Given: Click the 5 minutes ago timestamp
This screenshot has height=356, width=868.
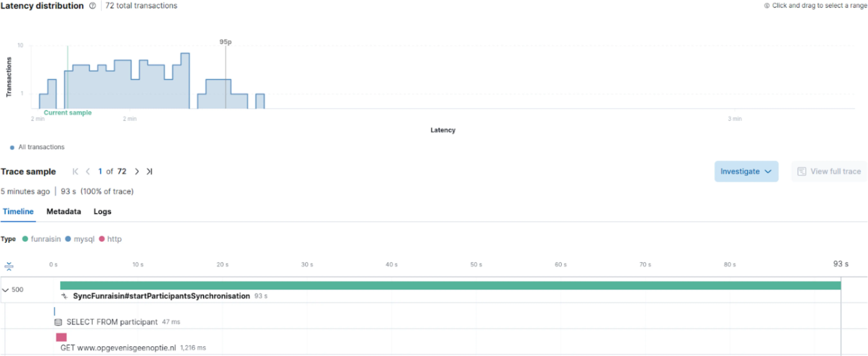Looking at the screenshot, I should tap(25, 191).
